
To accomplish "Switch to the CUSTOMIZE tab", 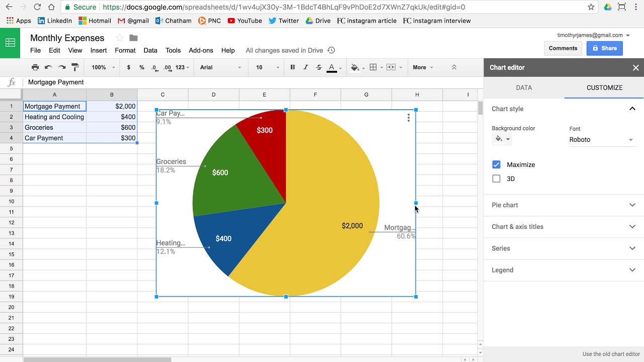I will pos(604,87).
